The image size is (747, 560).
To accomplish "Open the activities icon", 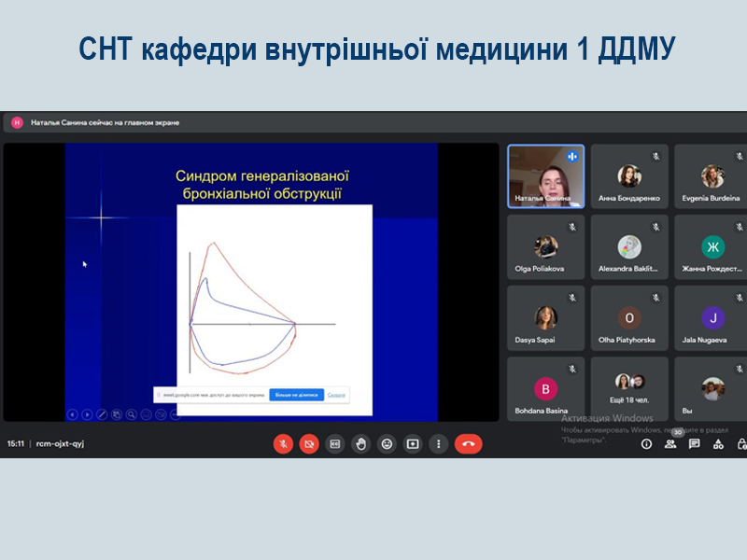I will pyautogui.click(x=718, y=444).
